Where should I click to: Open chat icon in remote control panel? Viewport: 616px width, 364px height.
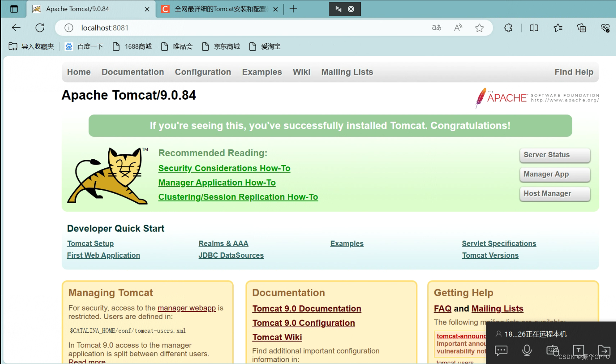click(x=501, y=350)
